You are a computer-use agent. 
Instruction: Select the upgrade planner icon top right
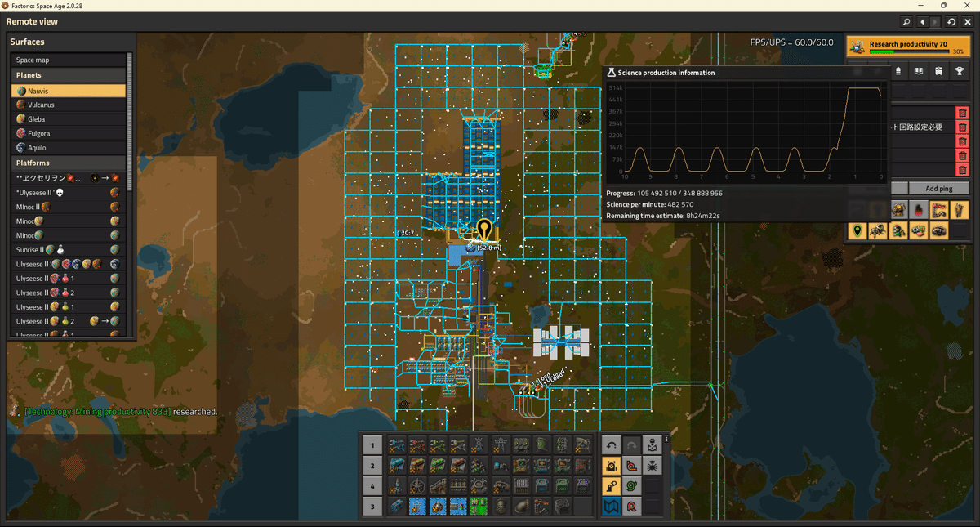pyautogui.click(x=898, y=71)
